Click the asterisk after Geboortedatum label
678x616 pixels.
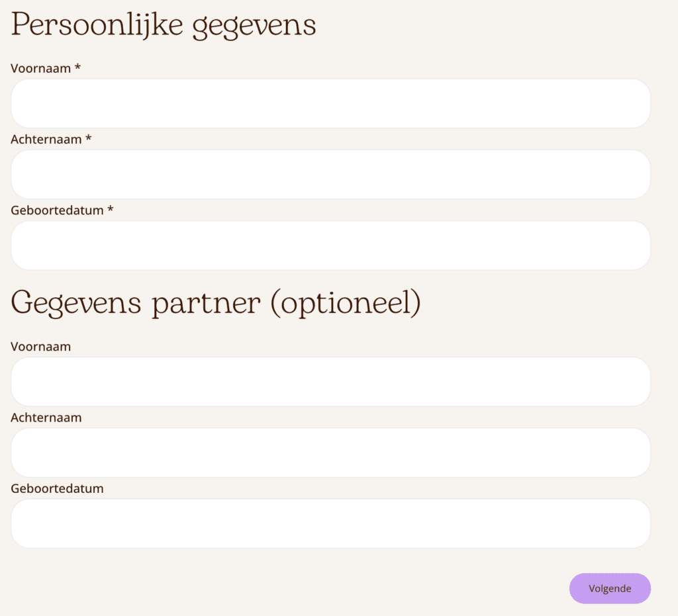click(111, 209)
